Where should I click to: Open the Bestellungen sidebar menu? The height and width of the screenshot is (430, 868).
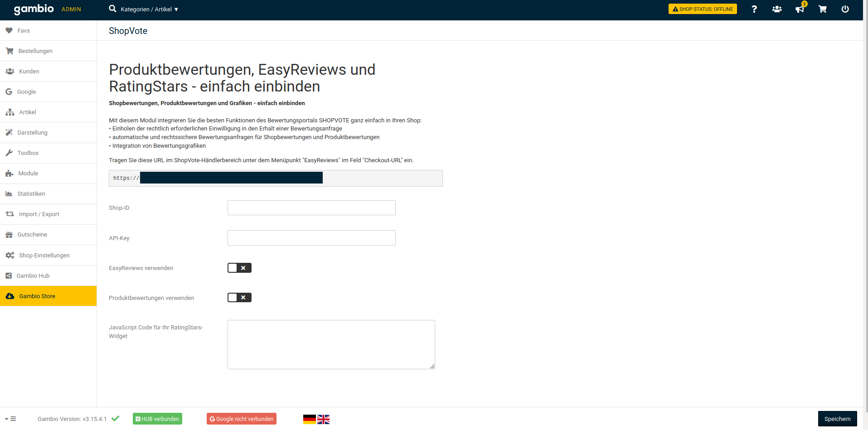35,51
